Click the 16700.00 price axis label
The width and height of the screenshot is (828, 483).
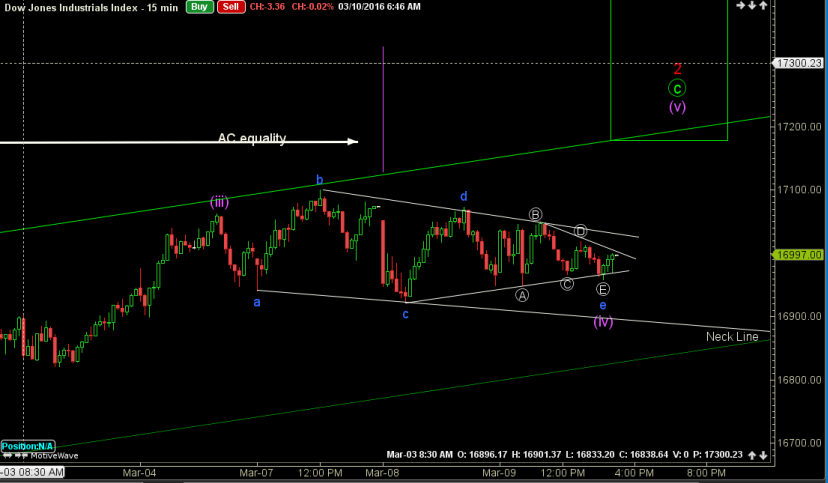tap(799, 443)
